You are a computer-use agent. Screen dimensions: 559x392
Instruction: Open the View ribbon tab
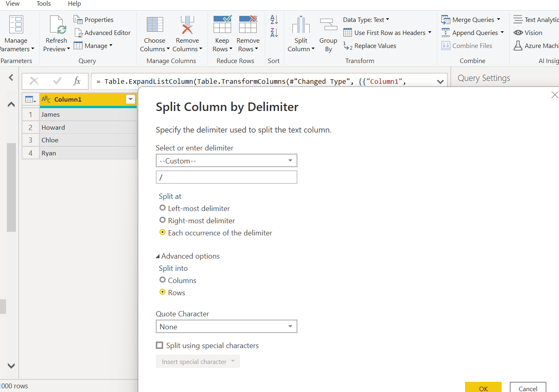pos(13,4)
